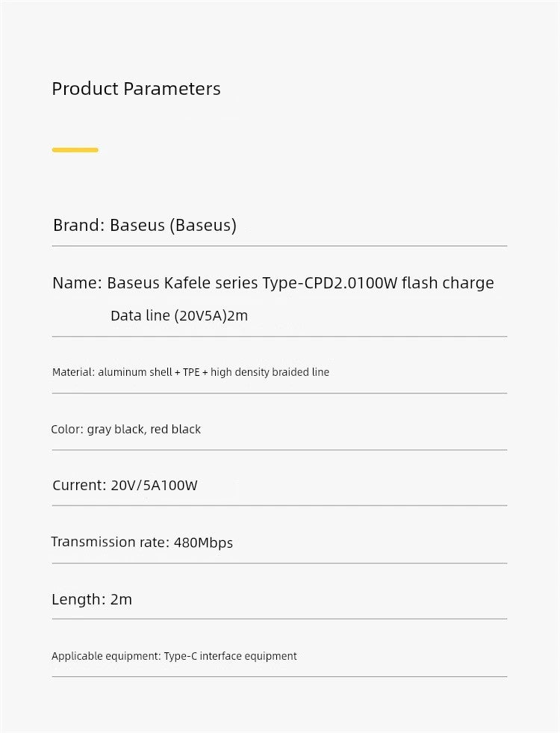
Task: Click the 2m length value
Action: [x=122, y=599]
